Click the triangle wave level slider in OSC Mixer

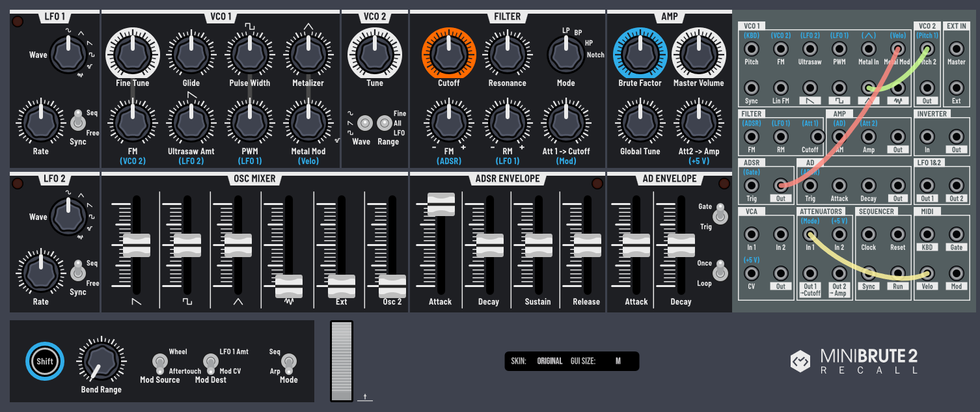(x=238, y=245)
